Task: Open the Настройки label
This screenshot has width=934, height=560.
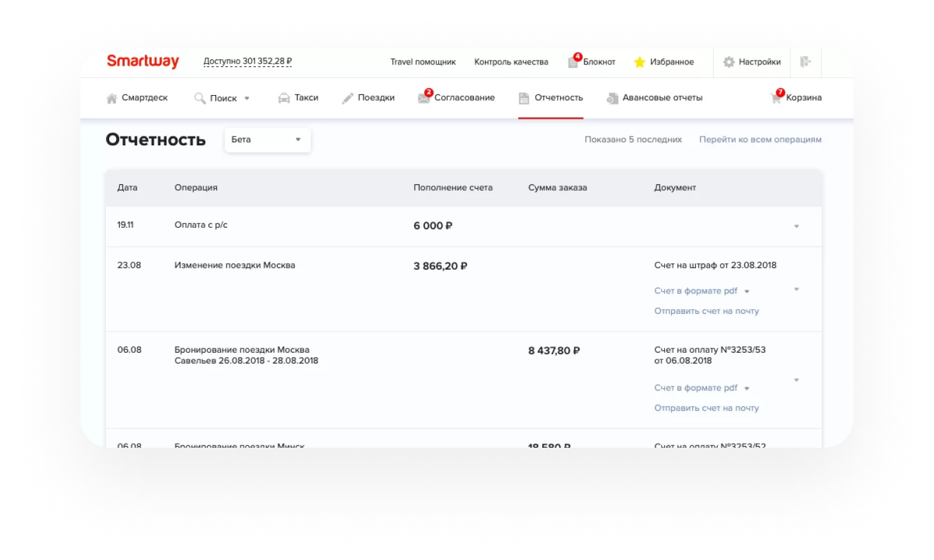Action: pyautogui.click(x=760, y=62)
